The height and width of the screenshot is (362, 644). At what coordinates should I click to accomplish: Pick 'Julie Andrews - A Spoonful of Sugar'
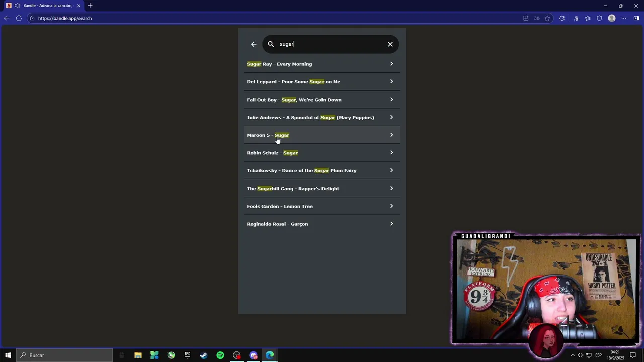322,117
